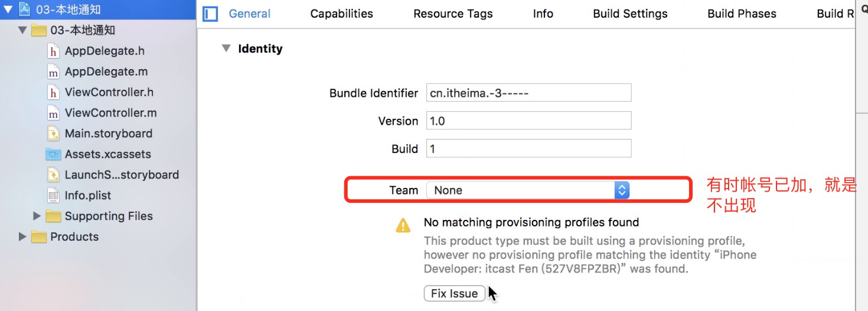Select the 03-本地通知 project file icon

24,9
